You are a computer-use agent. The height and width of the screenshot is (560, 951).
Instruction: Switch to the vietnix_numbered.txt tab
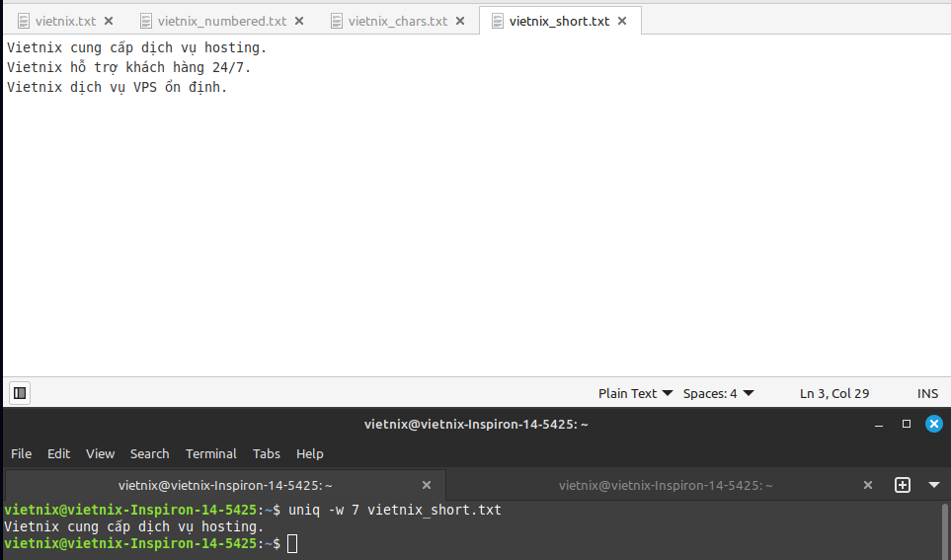[x=221, y=21]
